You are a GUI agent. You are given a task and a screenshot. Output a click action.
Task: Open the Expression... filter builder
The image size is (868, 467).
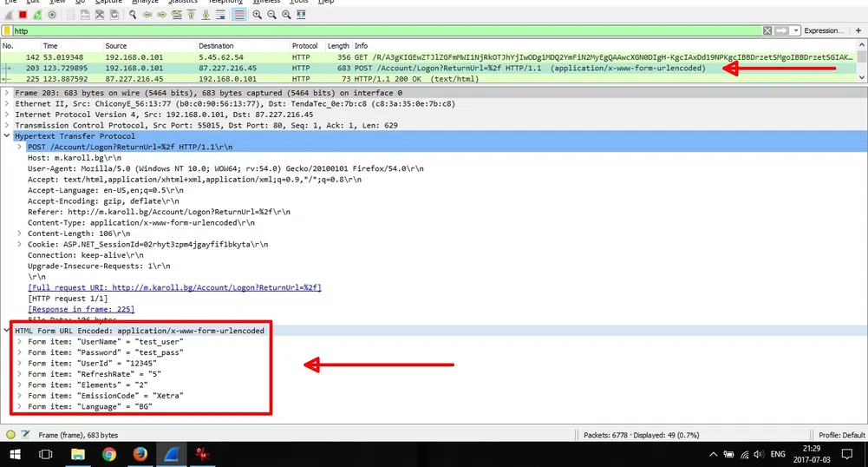coord(823,30)
